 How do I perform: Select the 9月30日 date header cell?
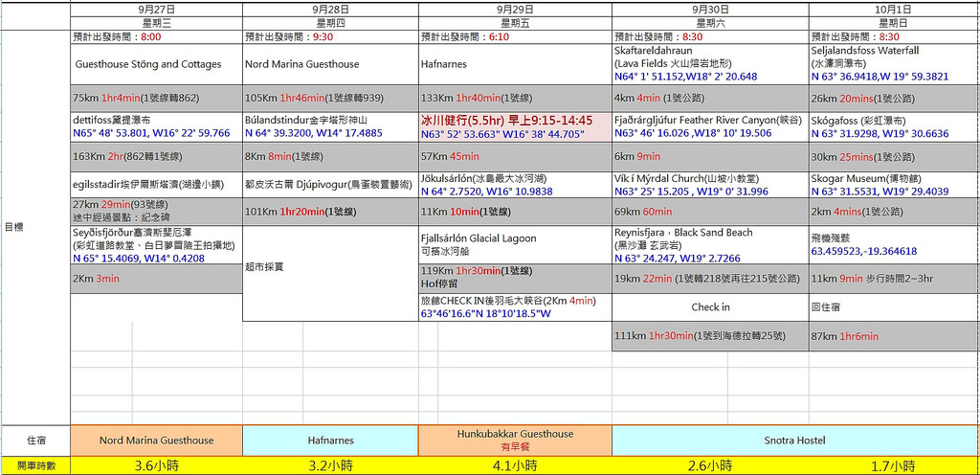click(x=710, y=10)
